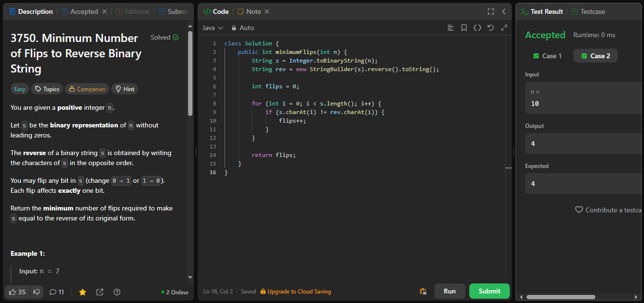Switch to the Testcase tab

click(x=588, y=11)
